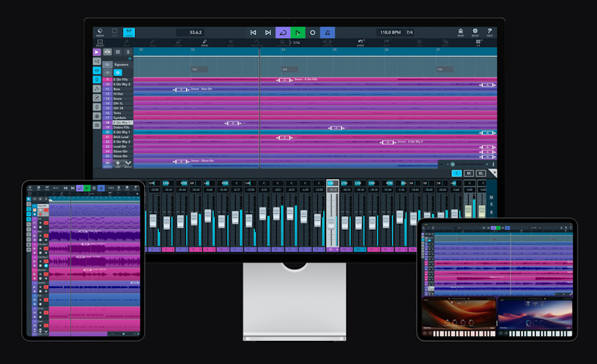The width and height of the screenshot is (597, 364).
Task: Toggle the Cycle loop button
Action: (x=283, y=33)
